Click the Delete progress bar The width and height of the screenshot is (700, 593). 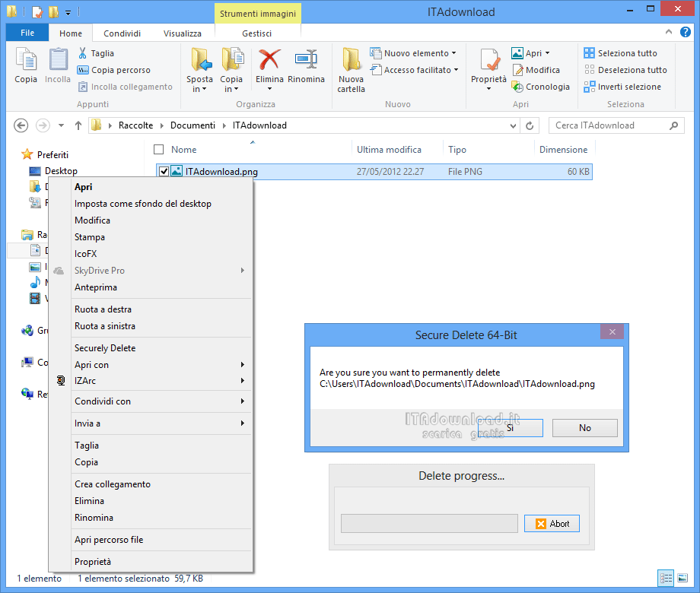tap(429, 523)
